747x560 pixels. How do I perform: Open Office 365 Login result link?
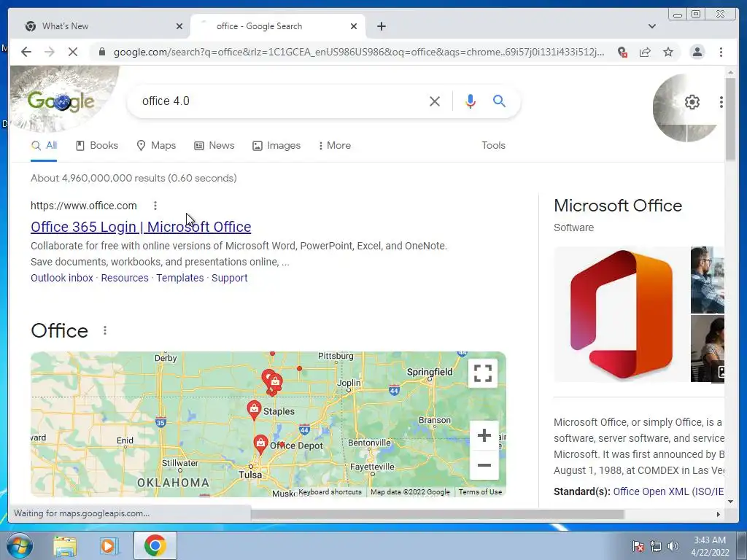pos(141,227)
